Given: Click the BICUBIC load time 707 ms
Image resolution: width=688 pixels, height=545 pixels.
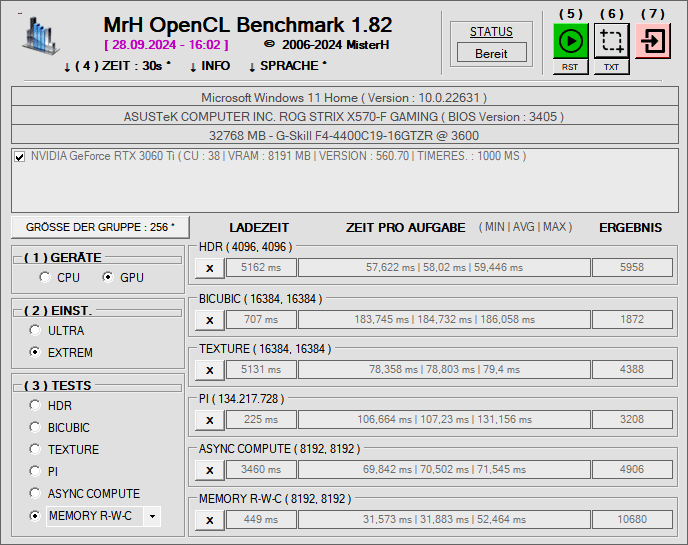Looking at the screenshot, I should click(261, 319).
